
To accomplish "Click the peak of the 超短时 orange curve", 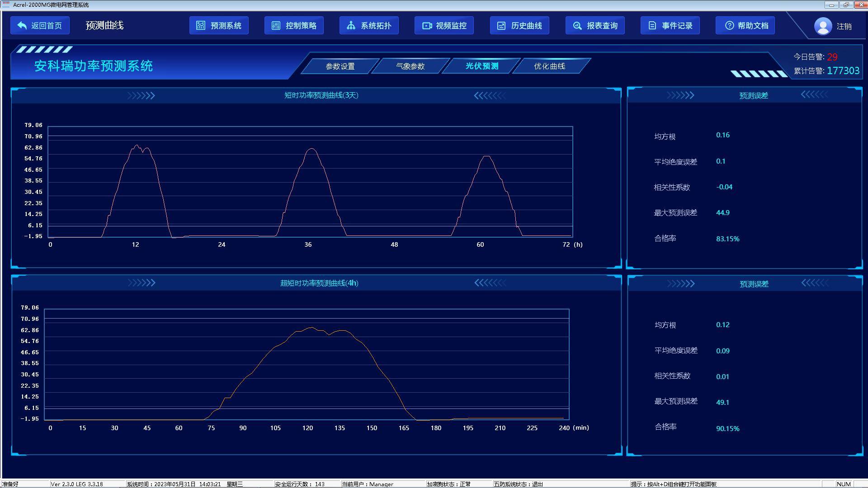I will point(311,328).
